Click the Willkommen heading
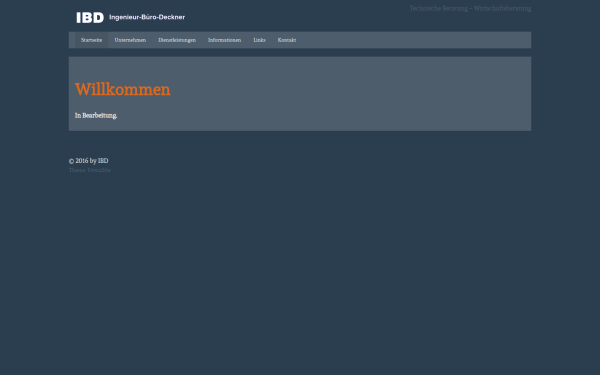The height and width of the screenshot is (375, 600). coord(122,90)
